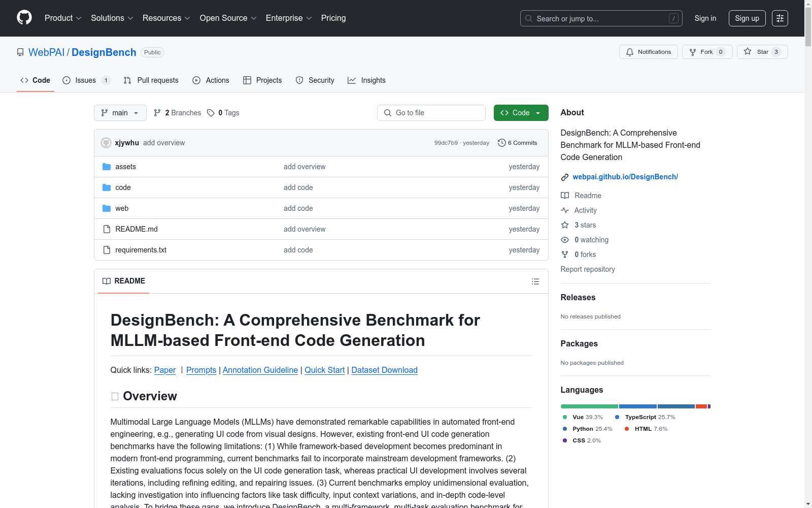Open the command palette icon button
This screenshot has height=508, width=812.
coord(780,18)
